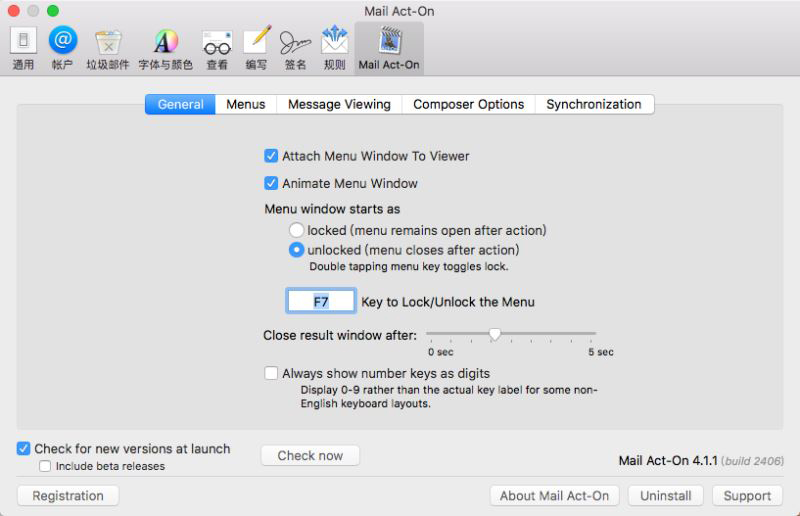
Task: Uncheck Attach Menu Window To Viewer
Action: pos(271,156)
